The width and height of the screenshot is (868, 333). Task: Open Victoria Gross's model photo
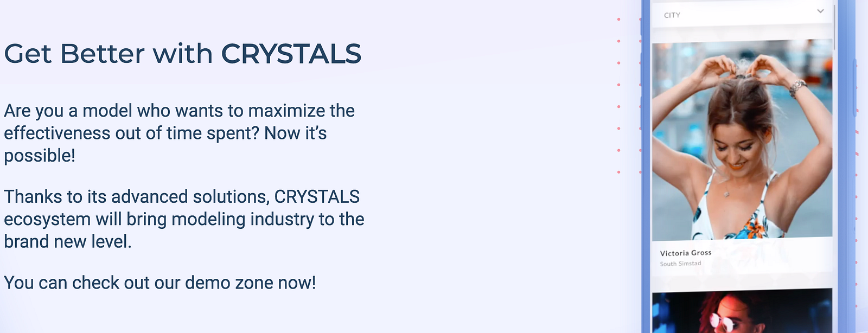(x=742, y=140)
